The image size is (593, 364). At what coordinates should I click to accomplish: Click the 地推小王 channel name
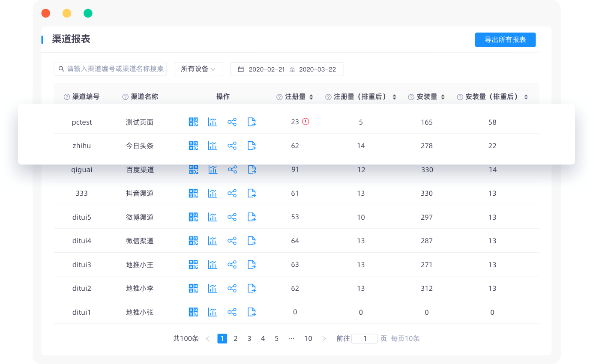coord(140,265)
